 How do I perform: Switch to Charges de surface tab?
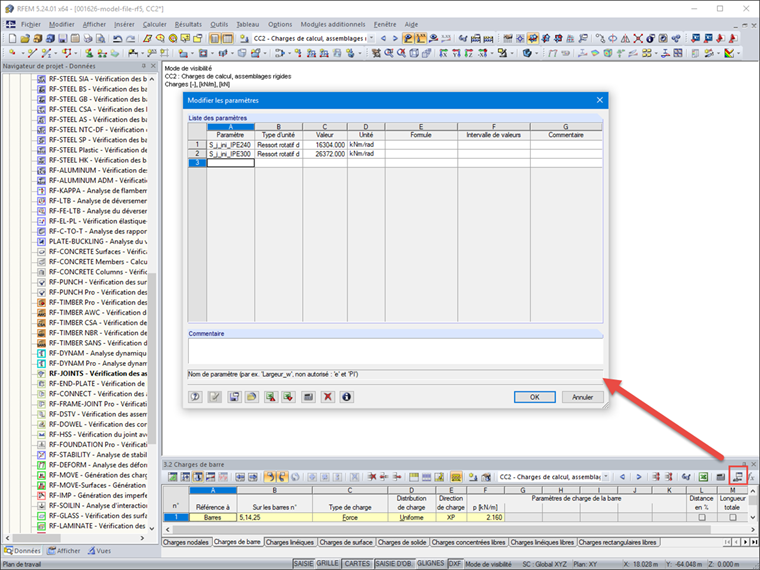click(x=346, y=542)
